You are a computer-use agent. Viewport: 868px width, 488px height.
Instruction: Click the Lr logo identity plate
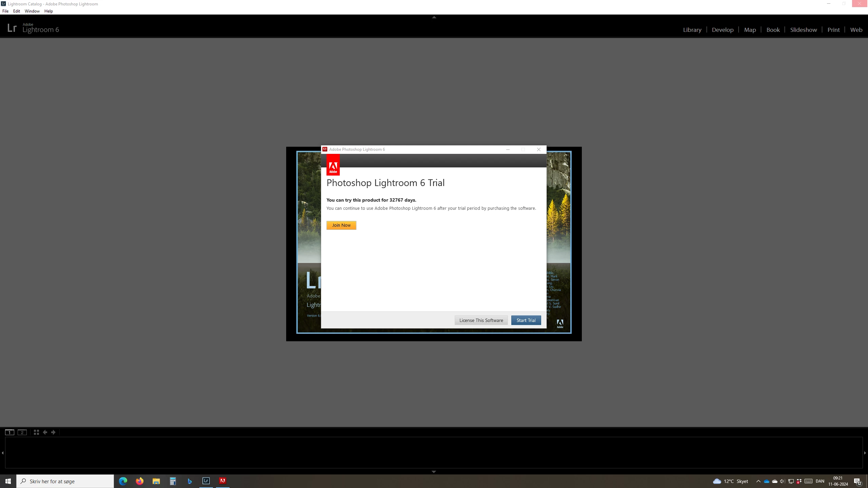coord(12,28)
